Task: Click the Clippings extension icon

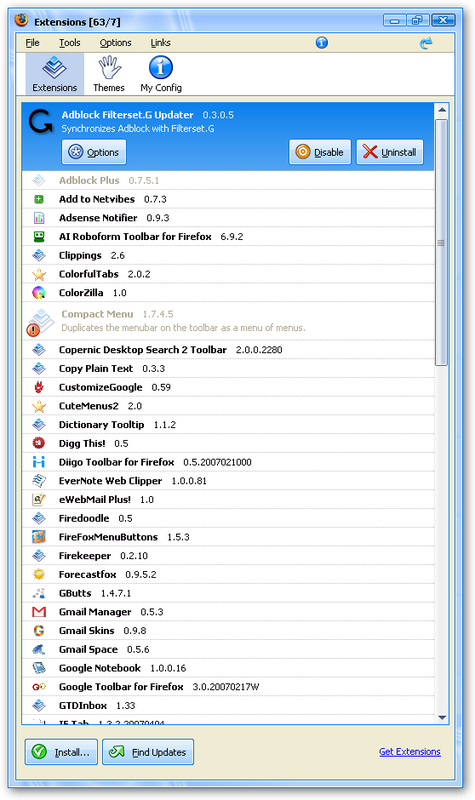Action: pos(39,255)
